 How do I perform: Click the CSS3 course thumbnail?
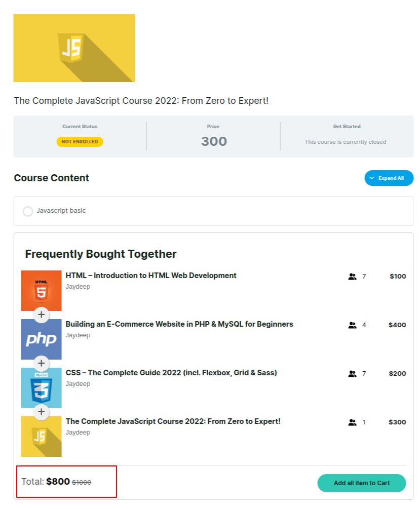(x=41, y=387)
